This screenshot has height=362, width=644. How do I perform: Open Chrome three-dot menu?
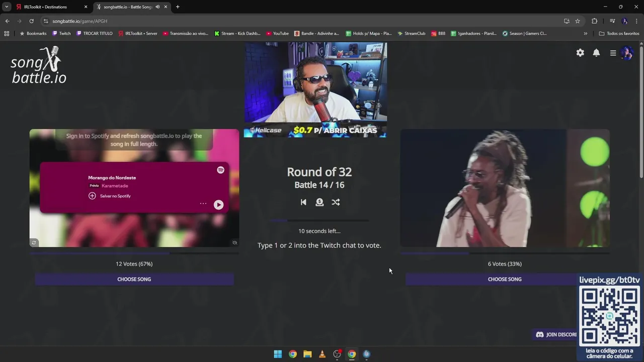point(637,21)
